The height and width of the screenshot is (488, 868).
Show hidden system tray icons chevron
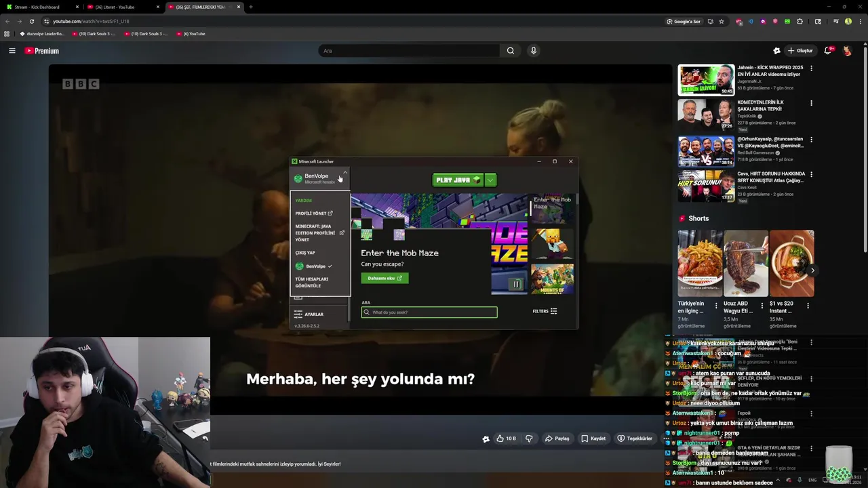pos(777,480)
